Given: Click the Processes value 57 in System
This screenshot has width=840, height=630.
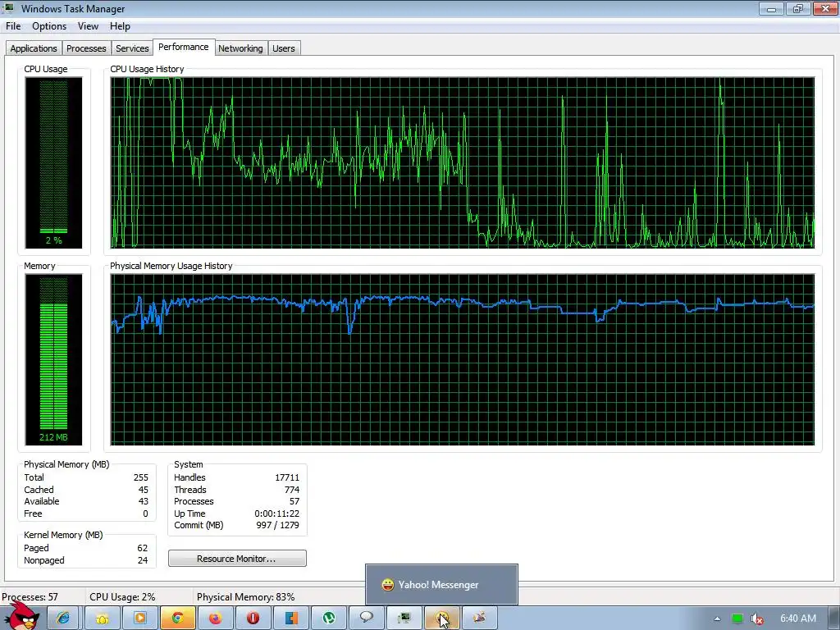Looking at the screenshot, I should (x=294, y=501).
